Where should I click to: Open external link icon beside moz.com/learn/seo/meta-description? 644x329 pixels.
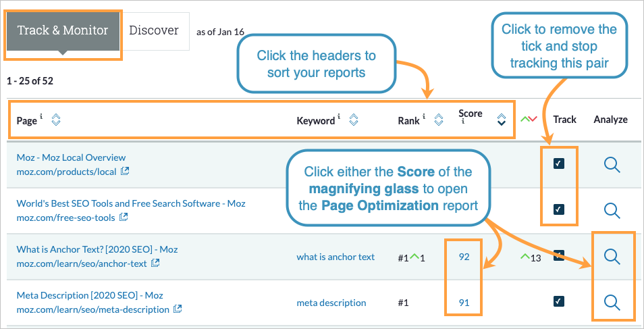[x=178, y=309]
